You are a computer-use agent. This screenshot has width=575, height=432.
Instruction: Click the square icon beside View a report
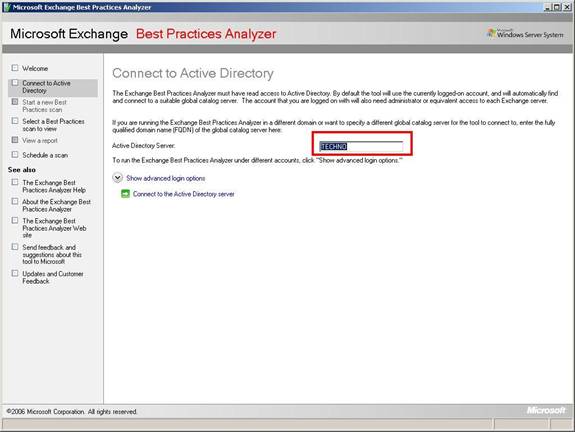point(15,140)
